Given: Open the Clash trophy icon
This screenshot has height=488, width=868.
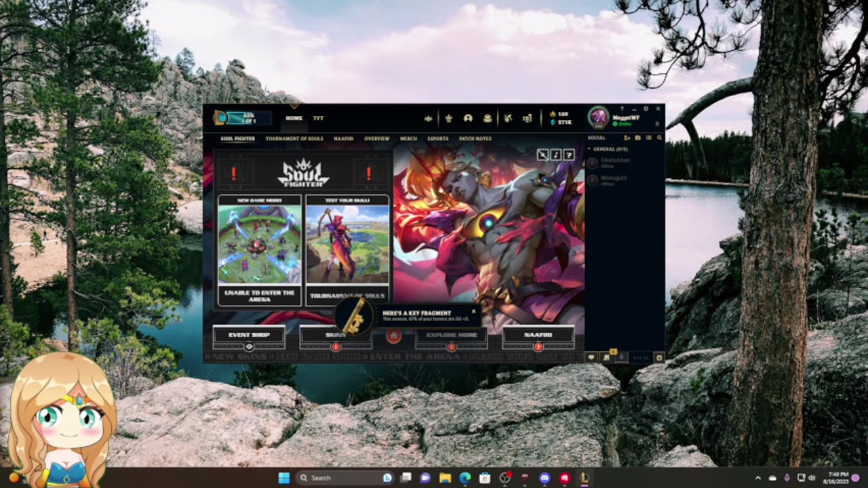Looking at the screenshot, I should [448, 118].
